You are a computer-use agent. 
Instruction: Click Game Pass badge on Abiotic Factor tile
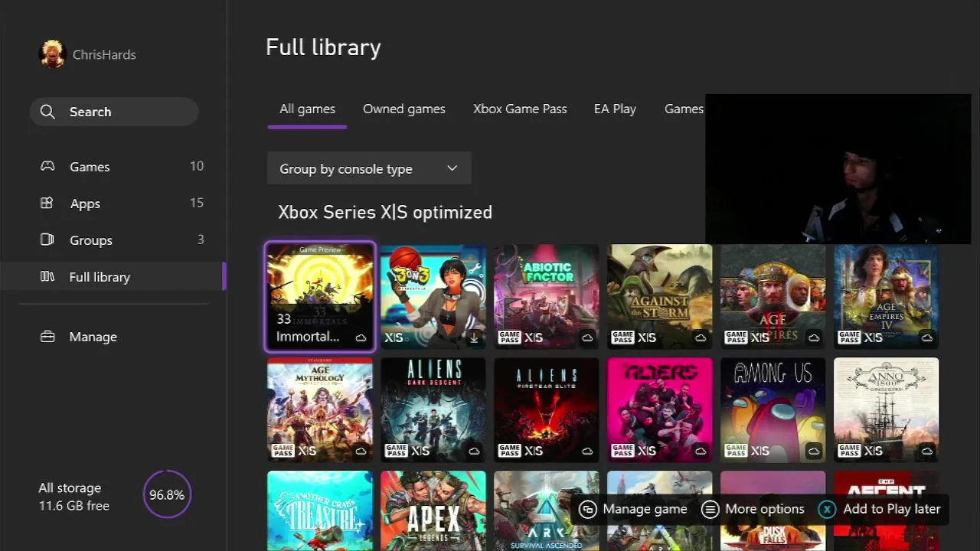[509, 337]
